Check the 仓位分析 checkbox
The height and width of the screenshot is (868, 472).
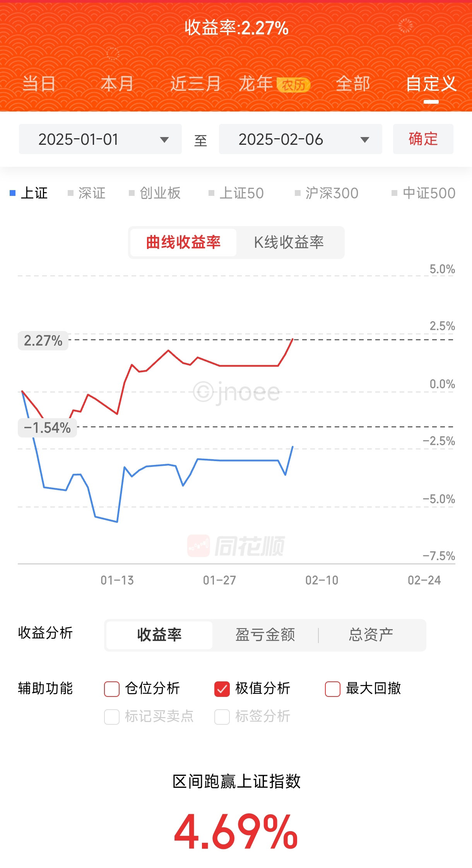point(112,689)
